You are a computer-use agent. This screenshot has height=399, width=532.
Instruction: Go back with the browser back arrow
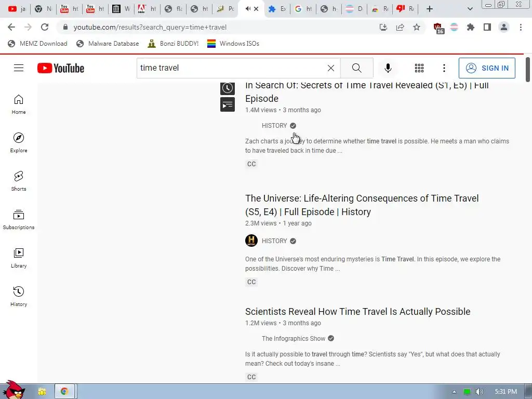[11, 27]
